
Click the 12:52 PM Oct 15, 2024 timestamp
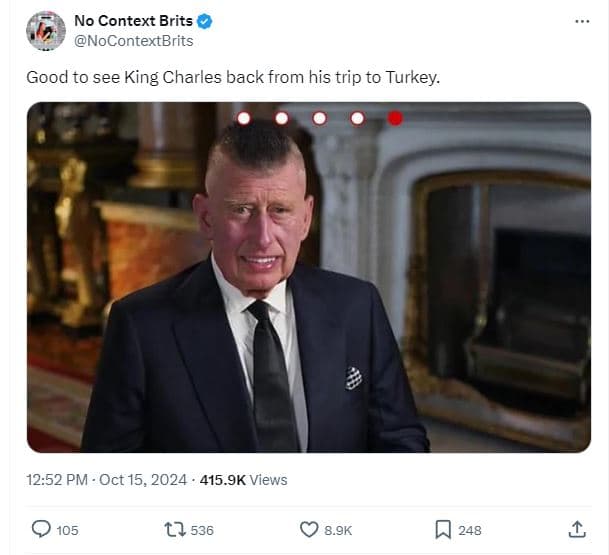point(106,480)
